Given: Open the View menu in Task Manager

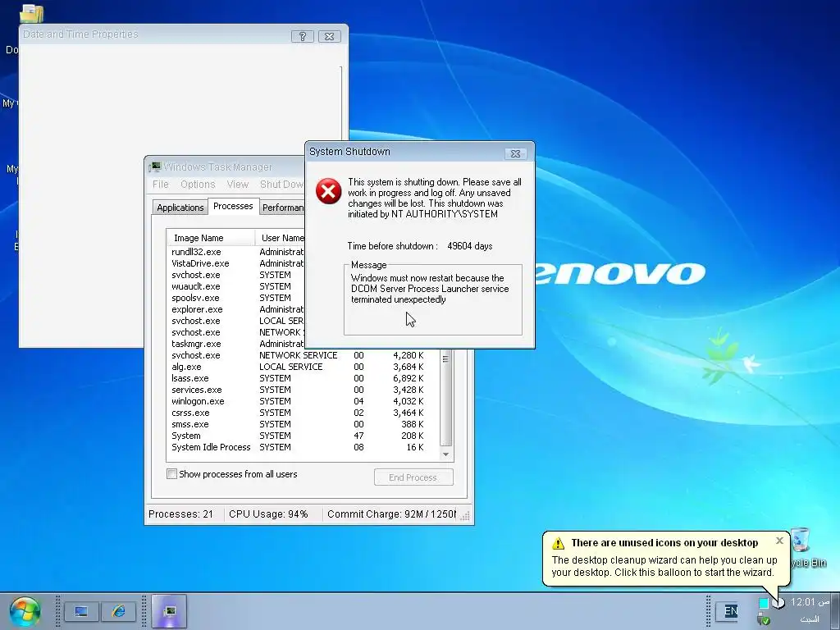Looking at the screenshot, I should (x=237, y=185).
